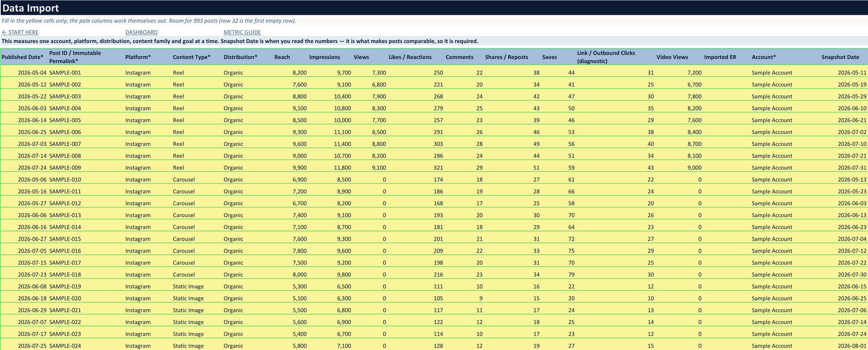
Task: Open the START HERE link
Action: tap(20, 32)
